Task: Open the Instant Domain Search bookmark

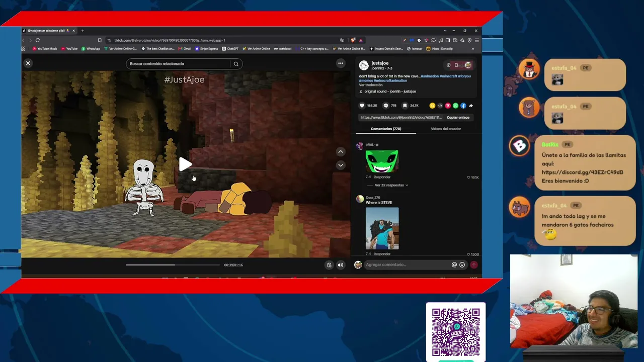Action: point(387,49)
